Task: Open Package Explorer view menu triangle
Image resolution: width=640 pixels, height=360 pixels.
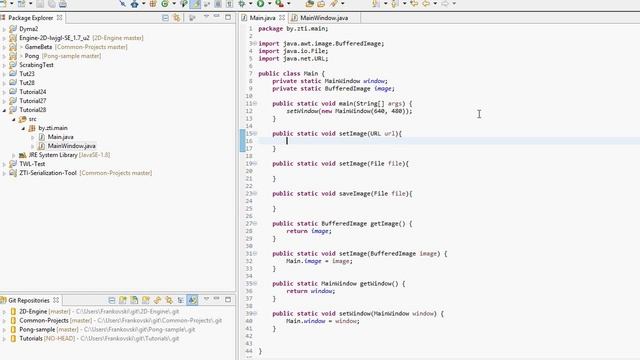Action: tap(206, 17)
